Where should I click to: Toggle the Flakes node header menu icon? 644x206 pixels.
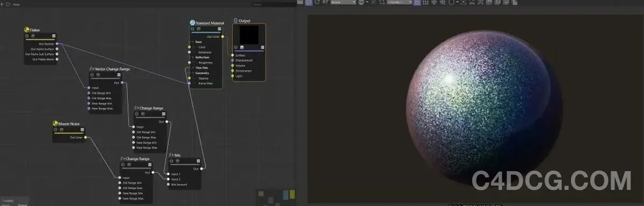tap(54, 36)
